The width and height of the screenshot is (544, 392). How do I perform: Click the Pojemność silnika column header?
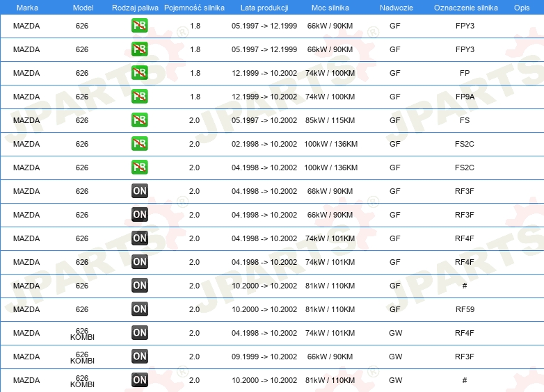coord(194,8)
